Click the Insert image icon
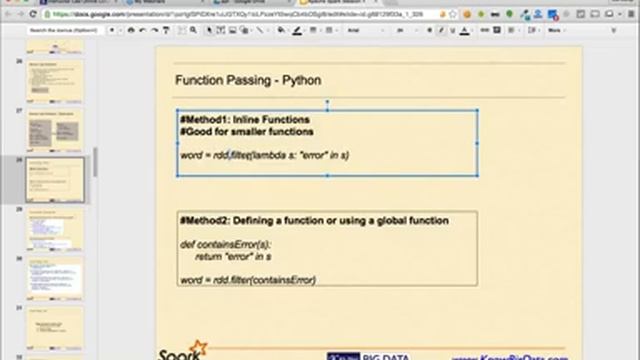The width and height of the screenshot is (640, 360). [x=233, y=30]
